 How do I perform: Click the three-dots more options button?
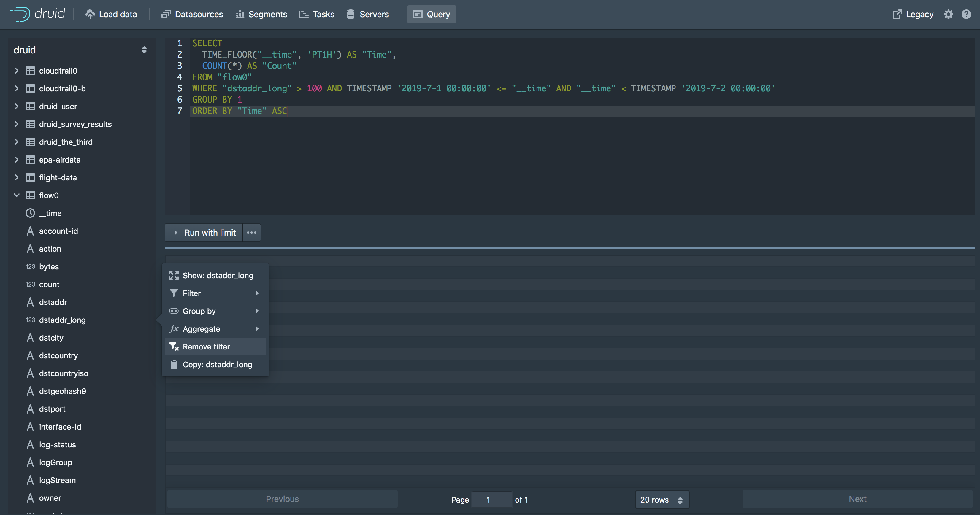click(251, 232)
